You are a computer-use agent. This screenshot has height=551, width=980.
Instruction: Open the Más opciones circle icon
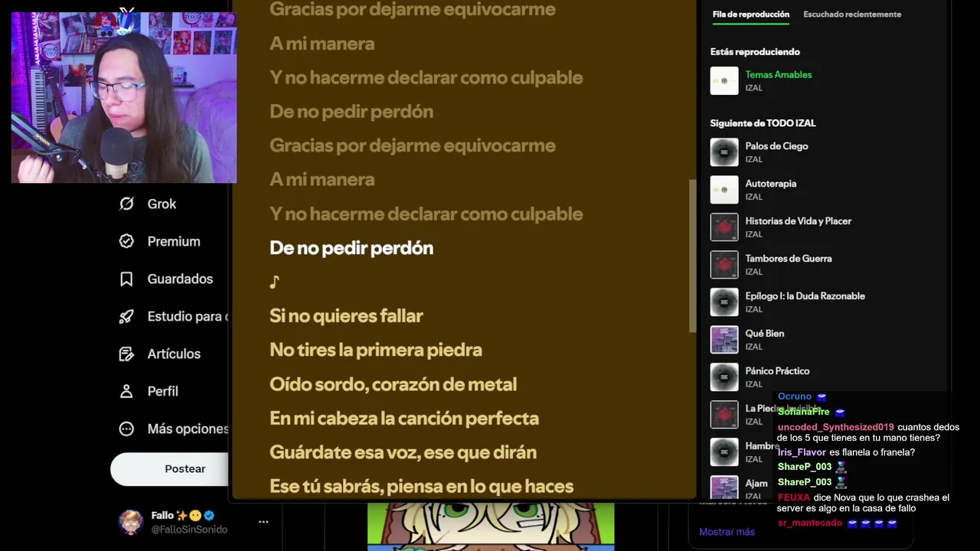pos(126,429)
